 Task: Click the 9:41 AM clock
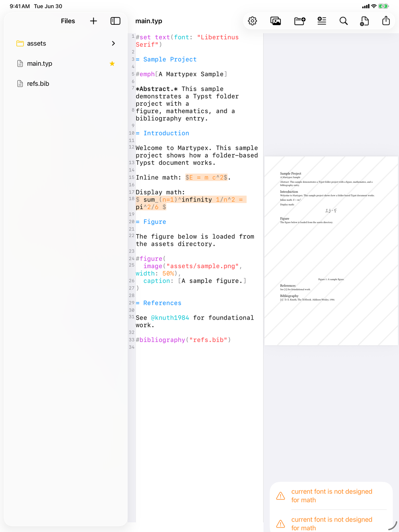(20, 6)
